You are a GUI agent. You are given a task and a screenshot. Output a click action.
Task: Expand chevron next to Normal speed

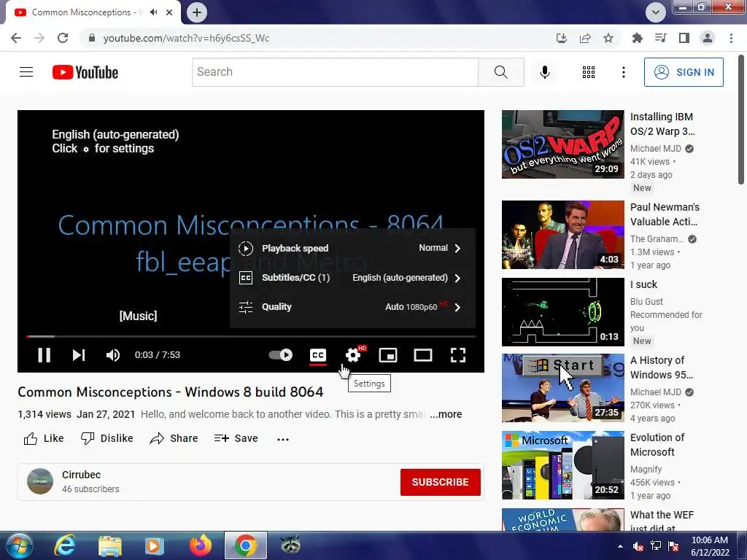[457, 248]
